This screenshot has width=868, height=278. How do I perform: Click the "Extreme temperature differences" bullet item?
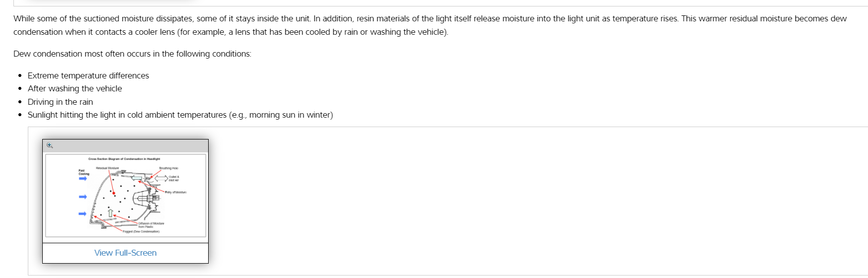click(x=88, y=75)
